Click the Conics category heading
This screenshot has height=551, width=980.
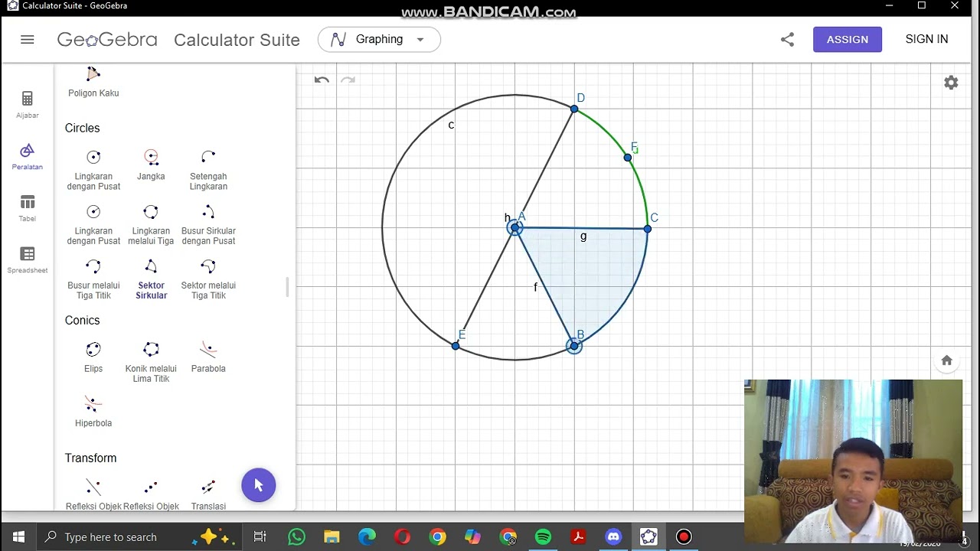click(x=82, y=320)
